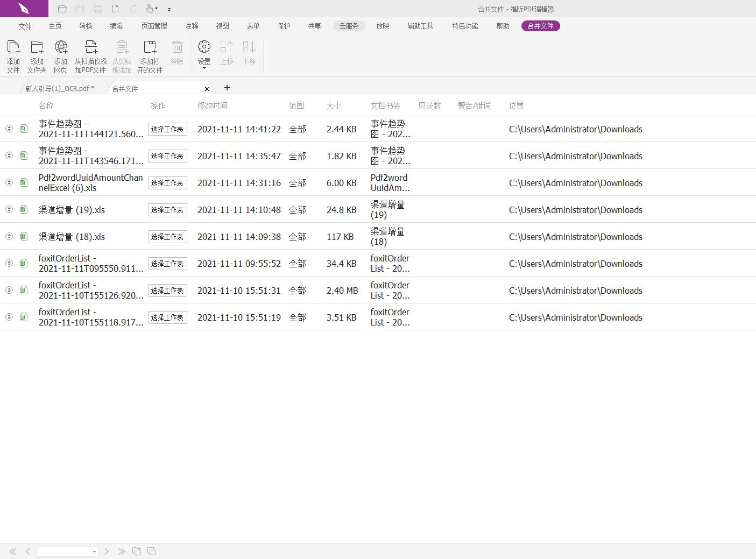The width and height of the screenshot is (756, 559).
Task: Click the Save icon in quick access toolbar
Action: pyautogui.click(x=80, y=8)
